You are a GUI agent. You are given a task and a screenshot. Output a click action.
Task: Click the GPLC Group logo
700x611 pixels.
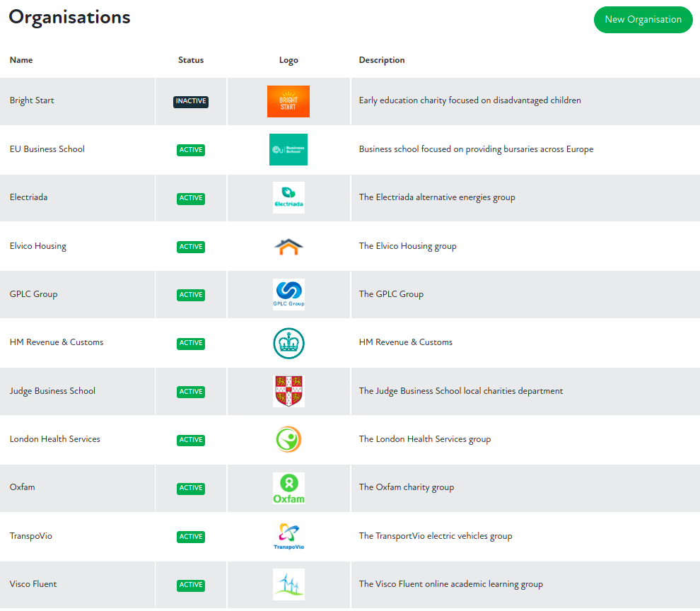(288, 294)
